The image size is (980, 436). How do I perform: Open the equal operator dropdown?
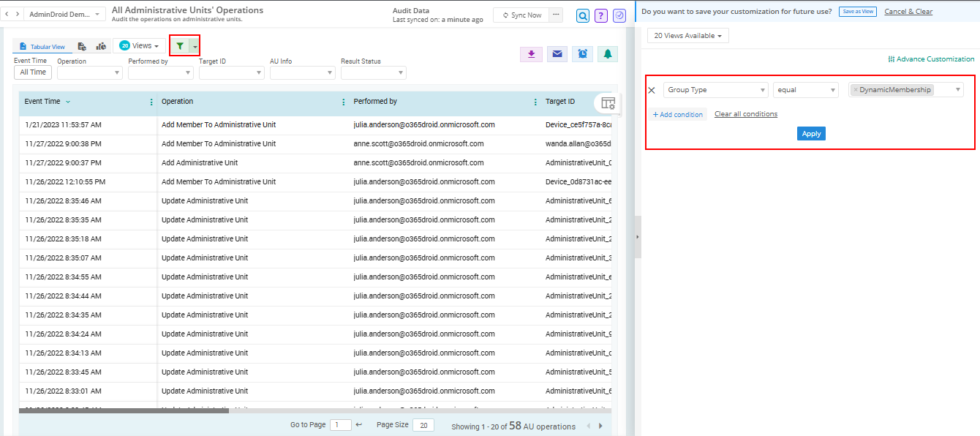805,89
